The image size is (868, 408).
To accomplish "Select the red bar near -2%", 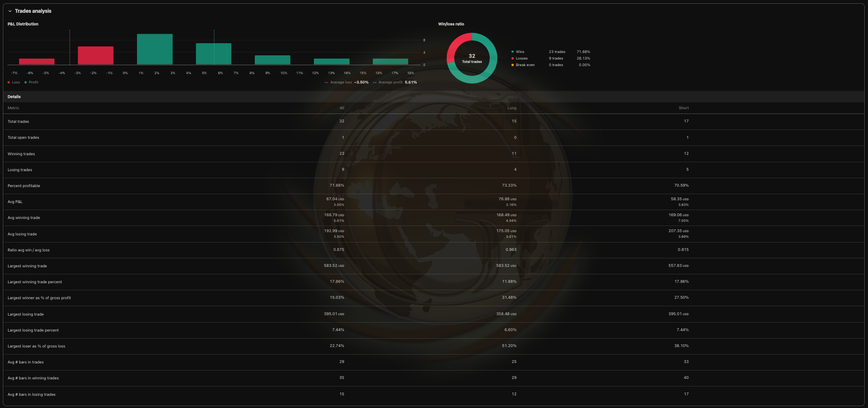I will click(95, 55).
